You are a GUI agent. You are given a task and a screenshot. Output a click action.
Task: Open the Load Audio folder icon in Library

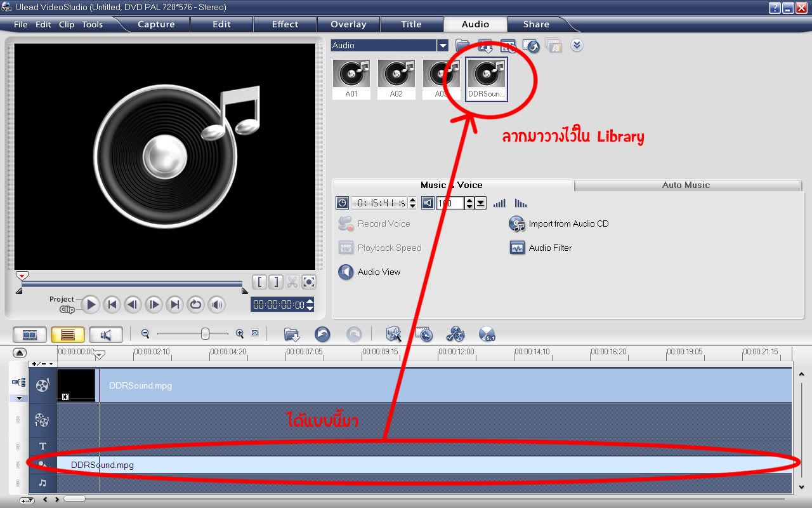(x=462, y=46)
